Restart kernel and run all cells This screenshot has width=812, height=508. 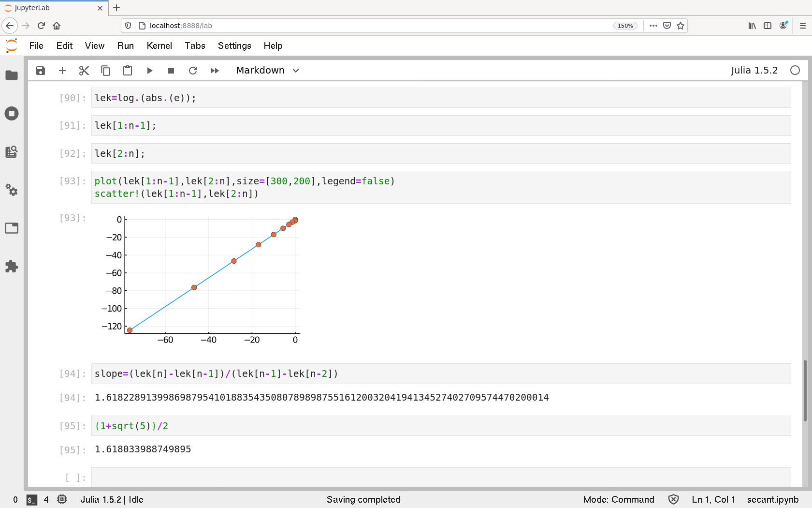[x=215, y=71]
